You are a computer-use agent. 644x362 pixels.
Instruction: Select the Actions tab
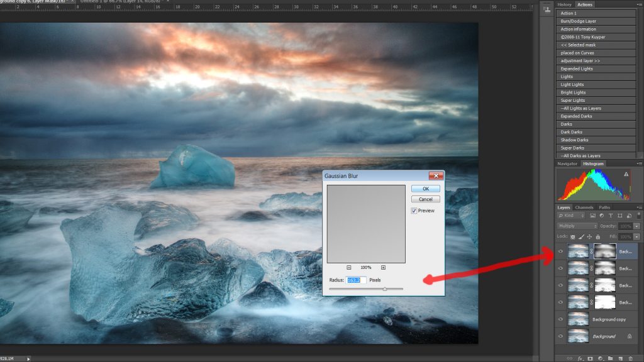(x=584, y=4)
